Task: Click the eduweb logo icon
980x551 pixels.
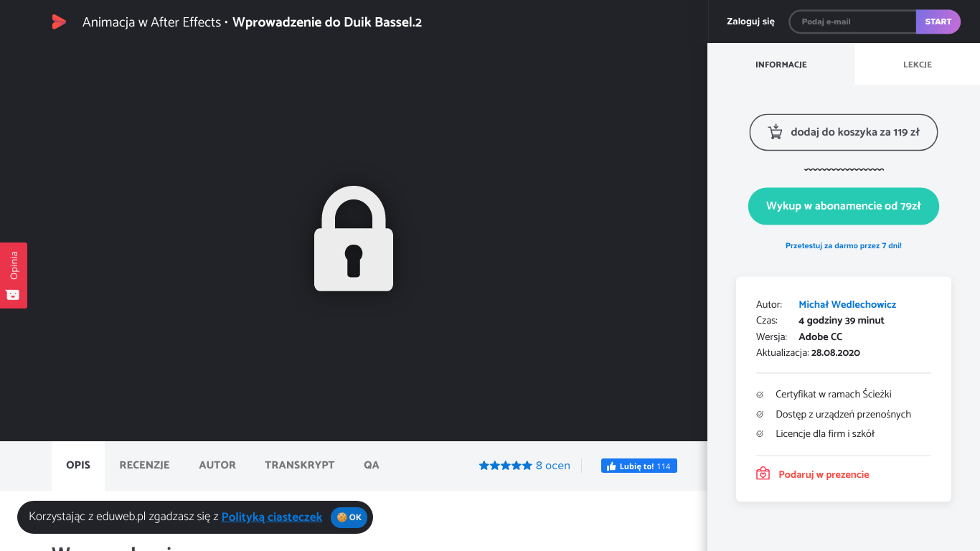Action: (x=59, y=22)
